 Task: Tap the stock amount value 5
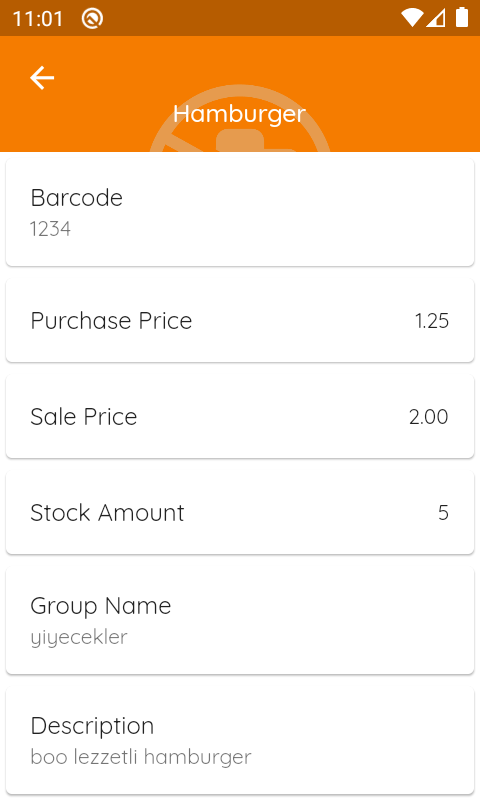pos(443,513)
